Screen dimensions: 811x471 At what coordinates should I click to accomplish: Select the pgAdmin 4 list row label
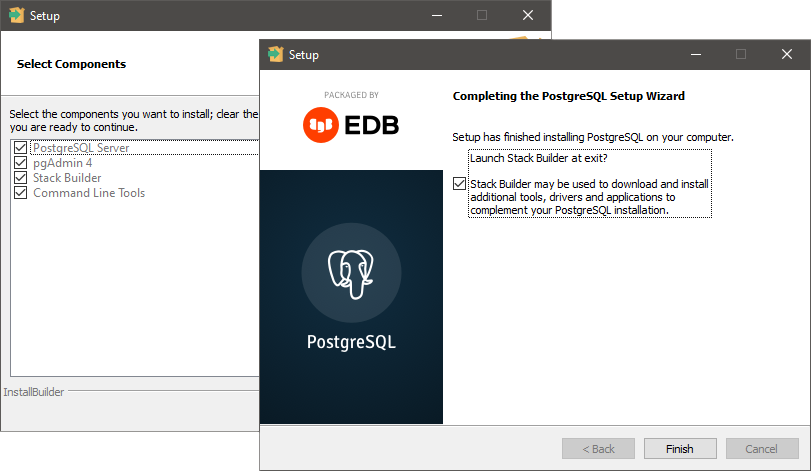coord(63,163)
